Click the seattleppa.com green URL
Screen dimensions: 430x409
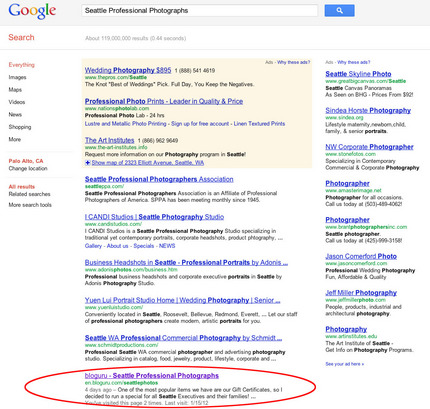tap(104, 186)
